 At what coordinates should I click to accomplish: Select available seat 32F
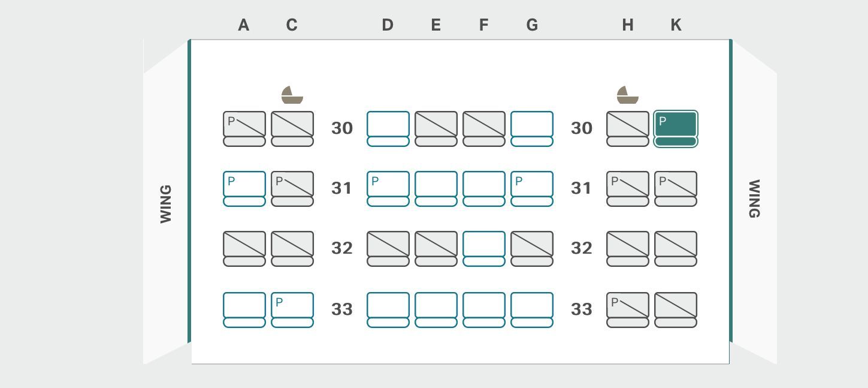coord(484,249)
